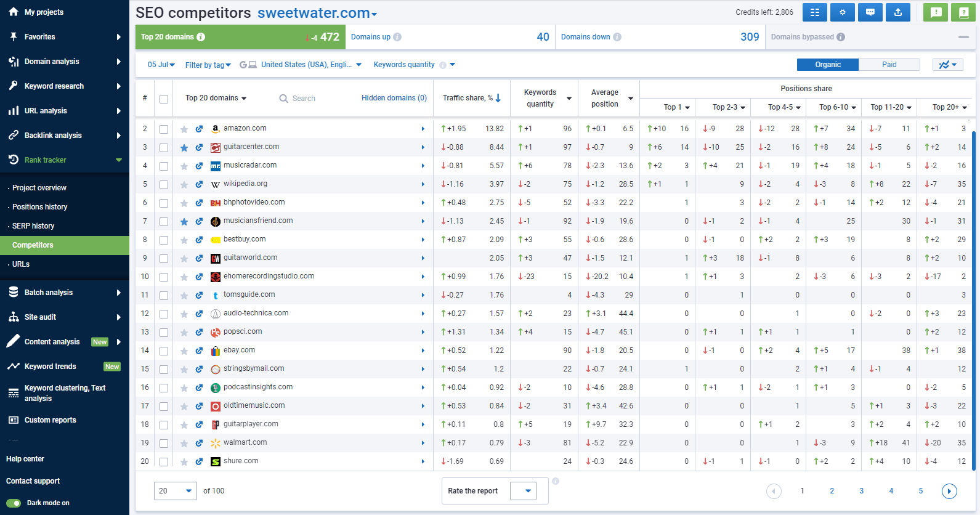Click info icon near Rate the report
The image size is (980, 515).
pyautogui.click(x=556, y=481)
